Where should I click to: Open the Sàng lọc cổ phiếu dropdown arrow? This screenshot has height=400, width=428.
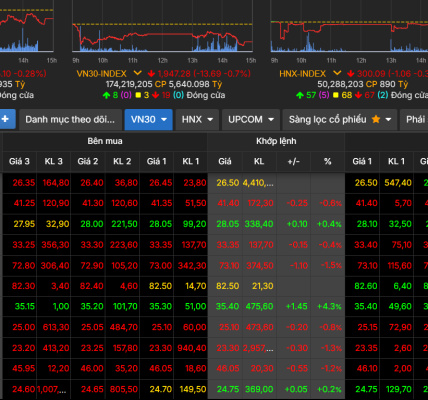click(x=388, y=120)
